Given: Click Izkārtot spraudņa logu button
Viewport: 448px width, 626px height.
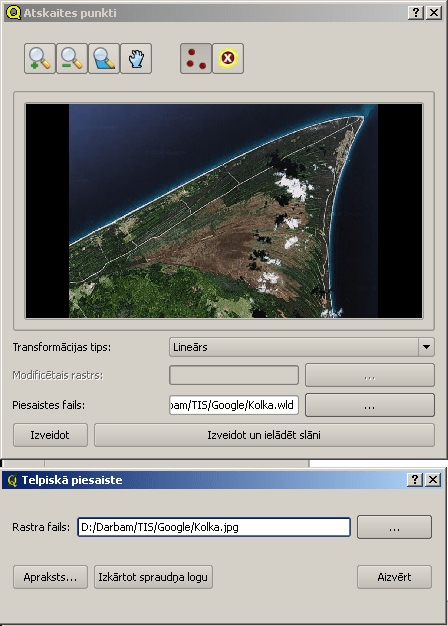Looking at the screenshot, I should pyautogui.click(x=153, y=577).
